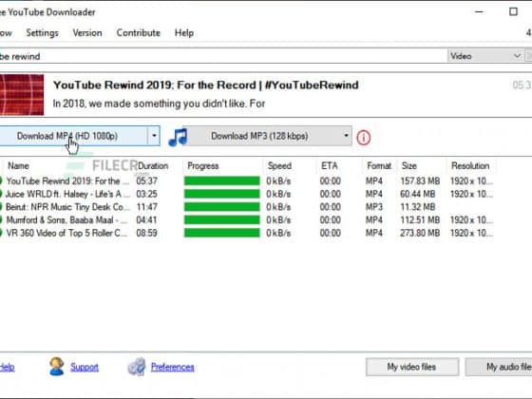Click the Juice WRLD download progress bar
This screenshot has height=399, width=532.
pos(222,194)
